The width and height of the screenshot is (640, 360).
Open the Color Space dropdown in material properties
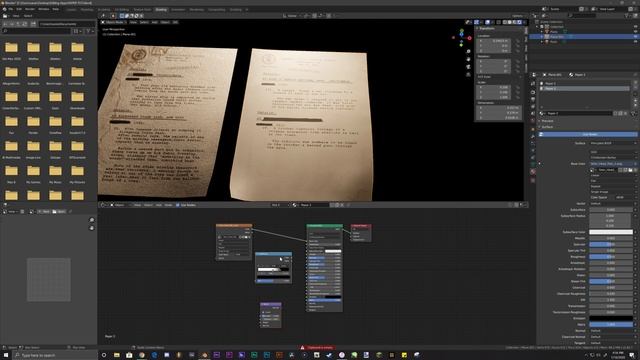(624, 197)
